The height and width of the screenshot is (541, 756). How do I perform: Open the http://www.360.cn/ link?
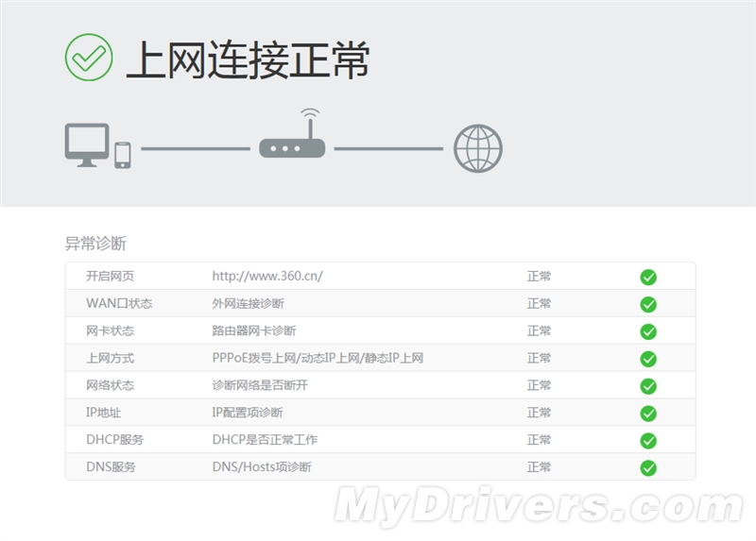tap(267, 277)
